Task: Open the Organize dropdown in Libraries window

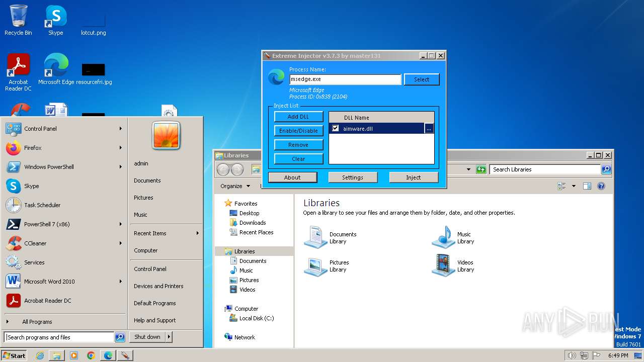Action: pos(235,186)
